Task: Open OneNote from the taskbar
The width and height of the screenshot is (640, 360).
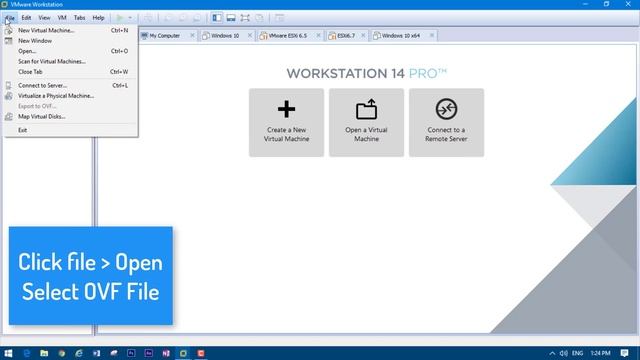Action: pos(166,353)
